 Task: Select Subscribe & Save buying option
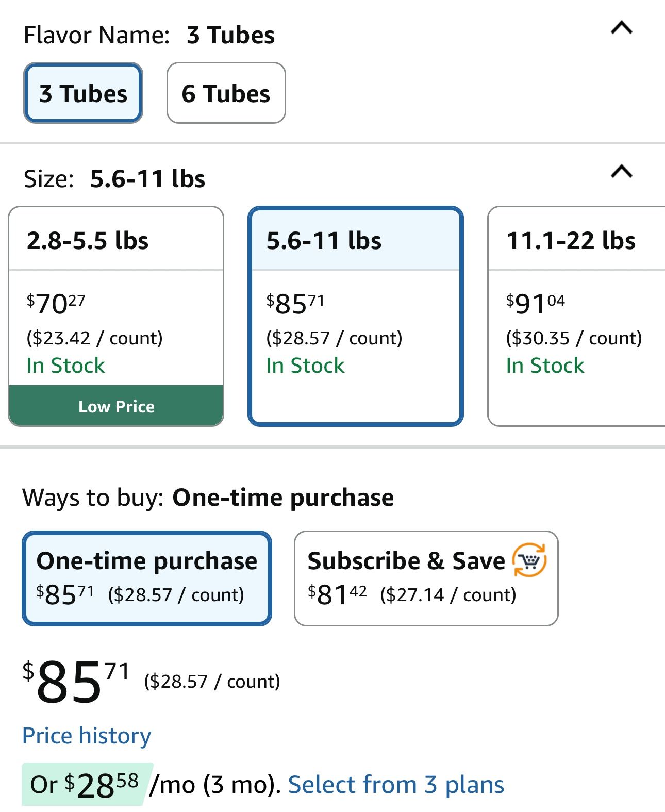point(426,578)
